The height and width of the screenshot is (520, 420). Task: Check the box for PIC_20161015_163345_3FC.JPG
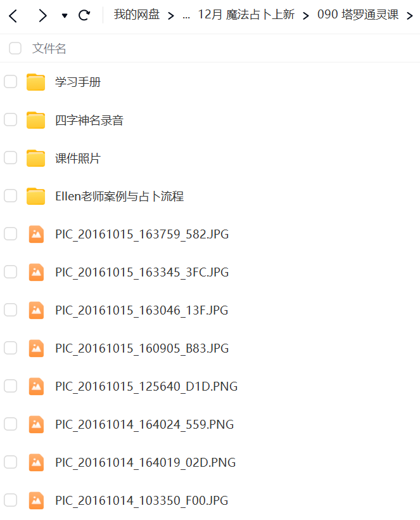[x=10, y=271]
